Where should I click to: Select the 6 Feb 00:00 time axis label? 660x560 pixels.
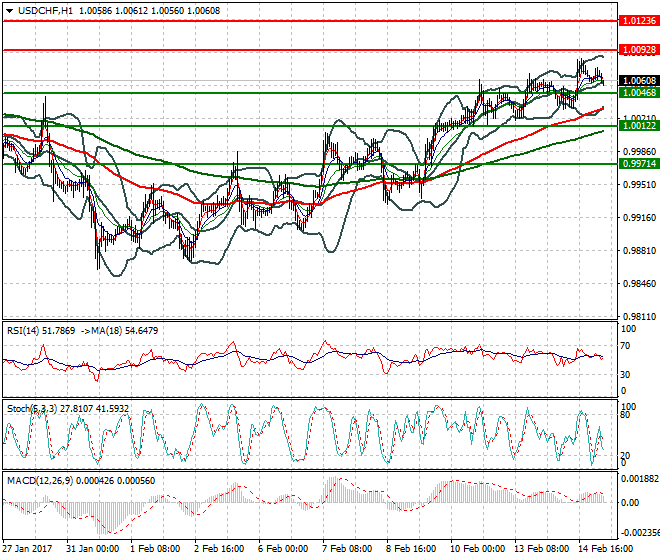pos(283,549)
